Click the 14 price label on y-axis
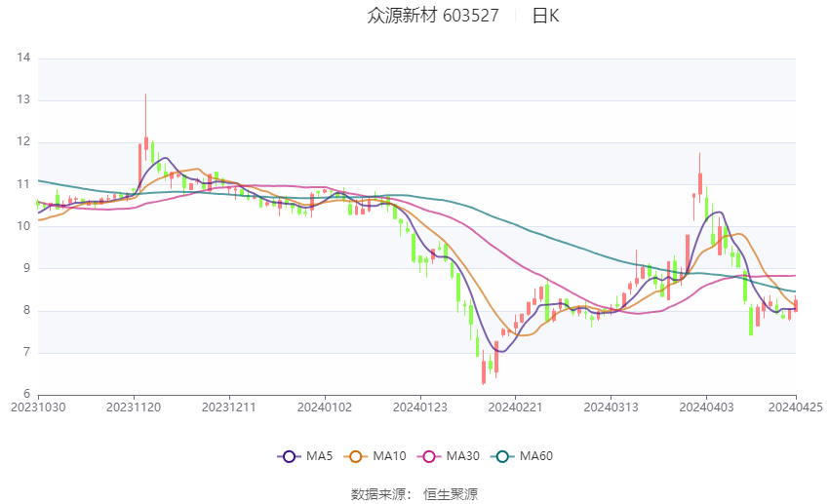 (x=23, y=58)
